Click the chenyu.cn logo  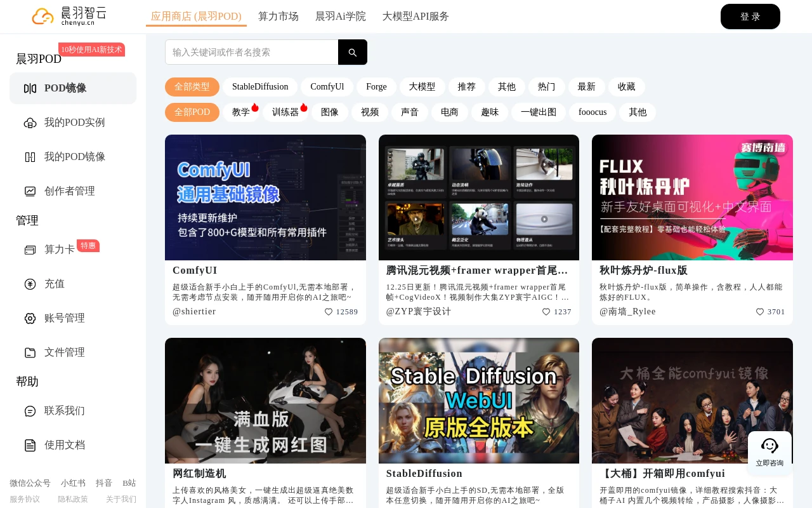click(70, 16)
